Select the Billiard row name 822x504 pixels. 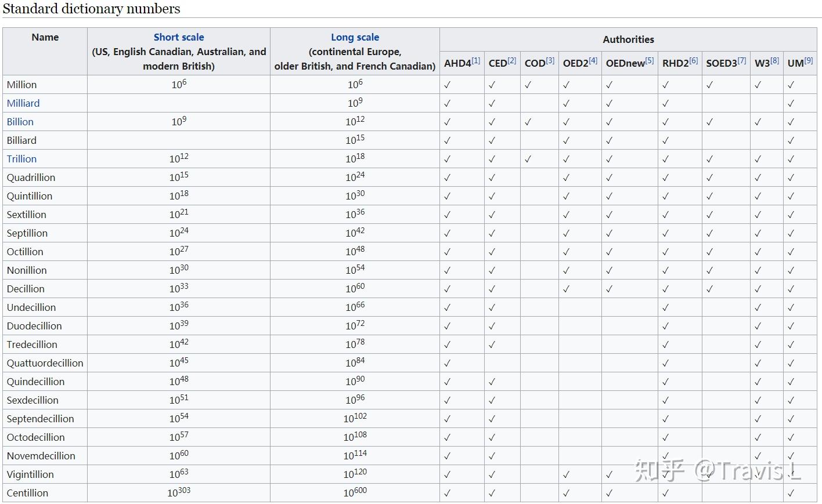point(21,140)
